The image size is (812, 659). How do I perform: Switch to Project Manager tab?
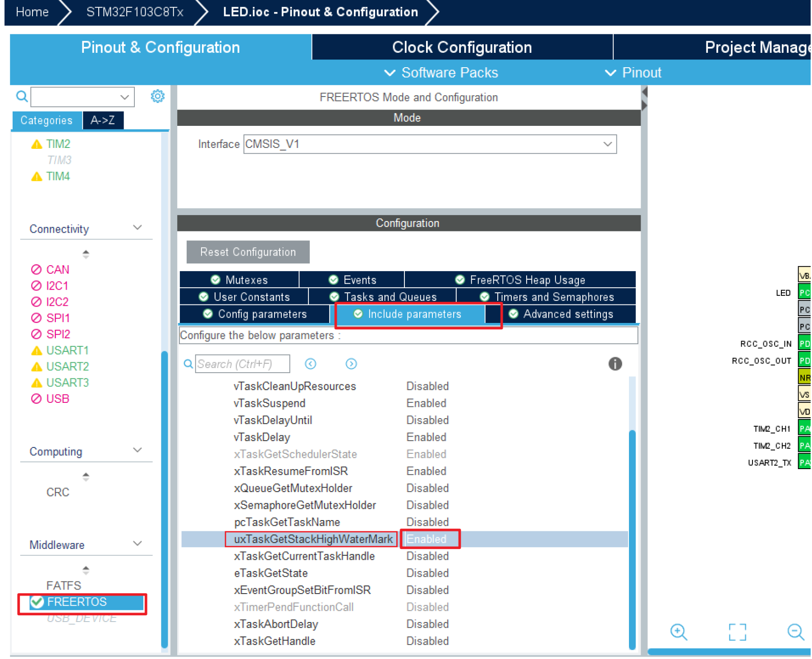pyautogui.click(x=757, y=47)
